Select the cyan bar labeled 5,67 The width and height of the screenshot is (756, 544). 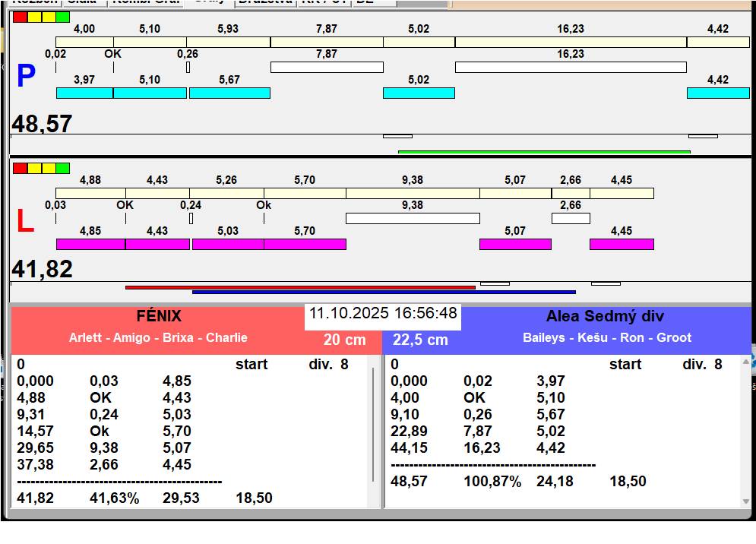(229, 93)
